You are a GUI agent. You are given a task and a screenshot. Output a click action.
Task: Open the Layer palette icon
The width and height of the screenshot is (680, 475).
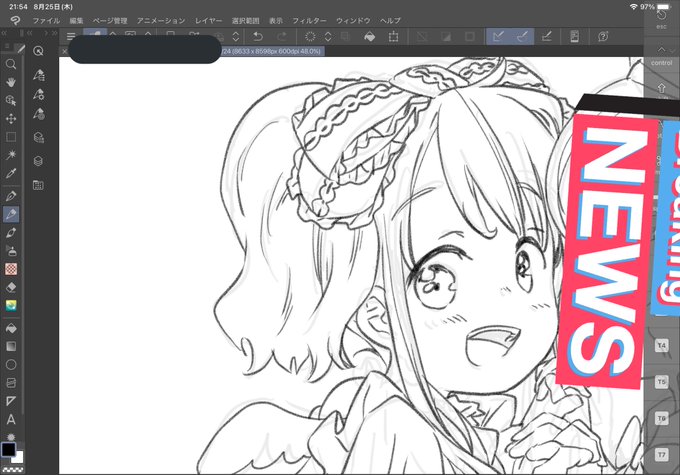pos(38,161)
